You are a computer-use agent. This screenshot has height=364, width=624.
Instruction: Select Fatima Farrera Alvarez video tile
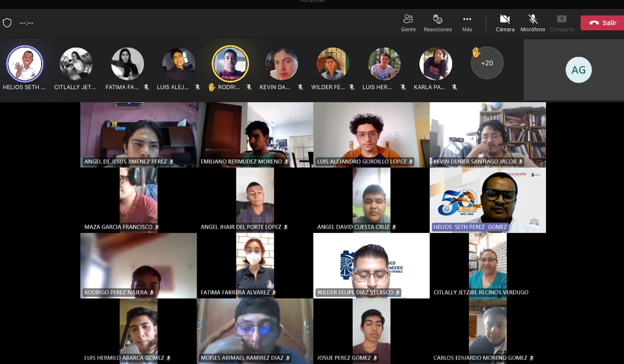tap(255, 266)
